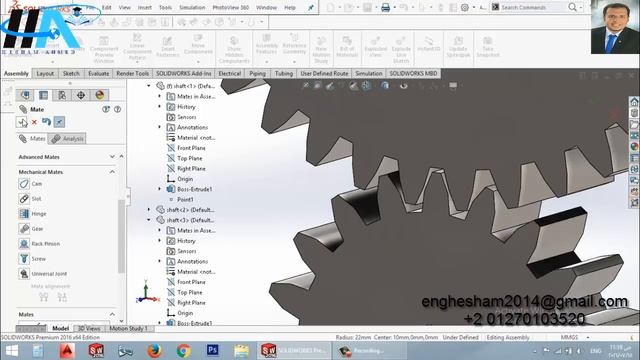Open the units MMGS dropdown in the status bar

pos(588,338)
